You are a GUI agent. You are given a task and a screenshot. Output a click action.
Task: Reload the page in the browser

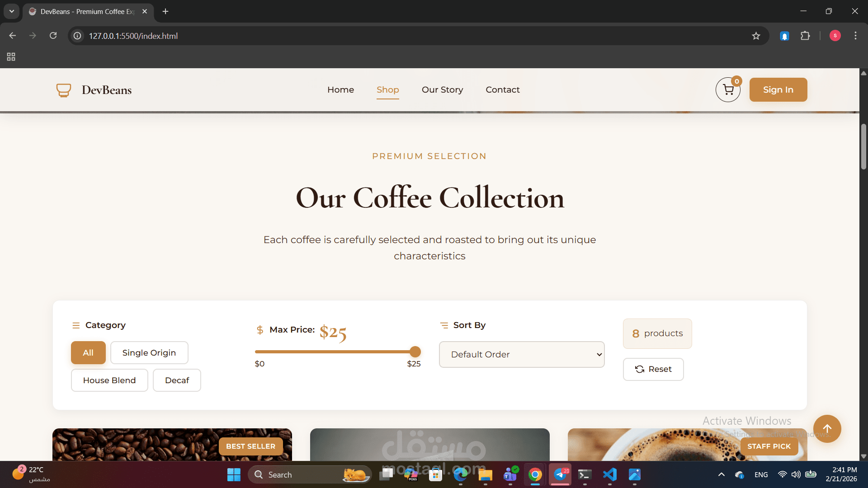click(x=53, y=36)
